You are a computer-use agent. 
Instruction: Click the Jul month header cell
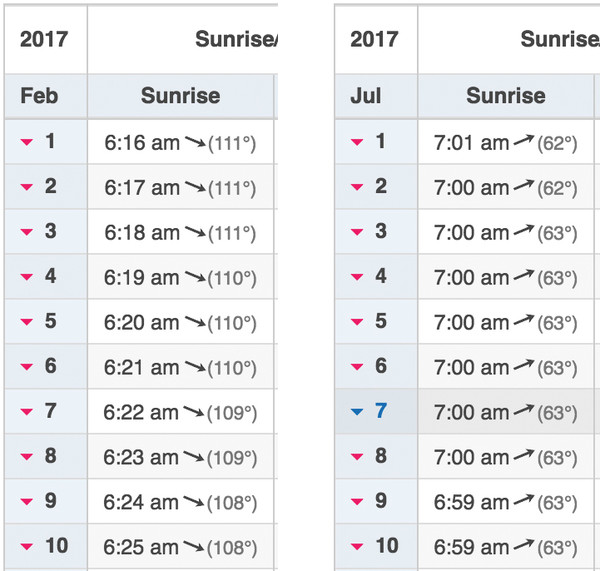(367, 96)
